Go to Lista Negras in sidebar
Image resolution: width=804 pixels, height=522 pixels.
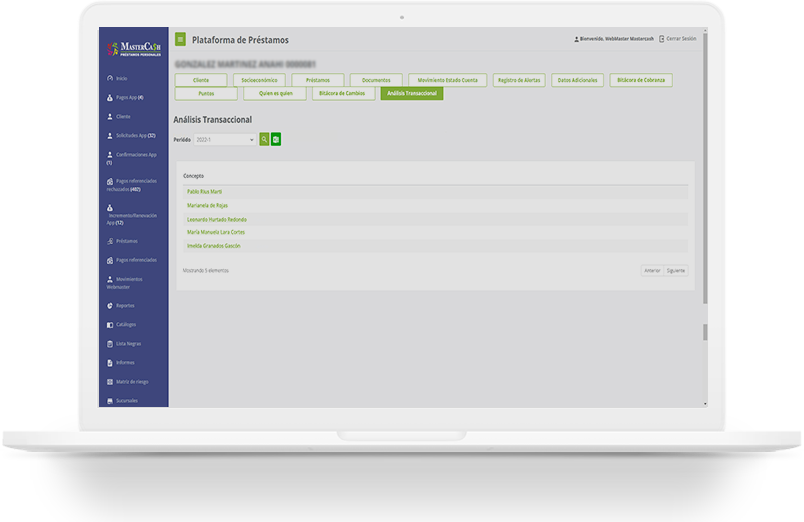point(128,343)
